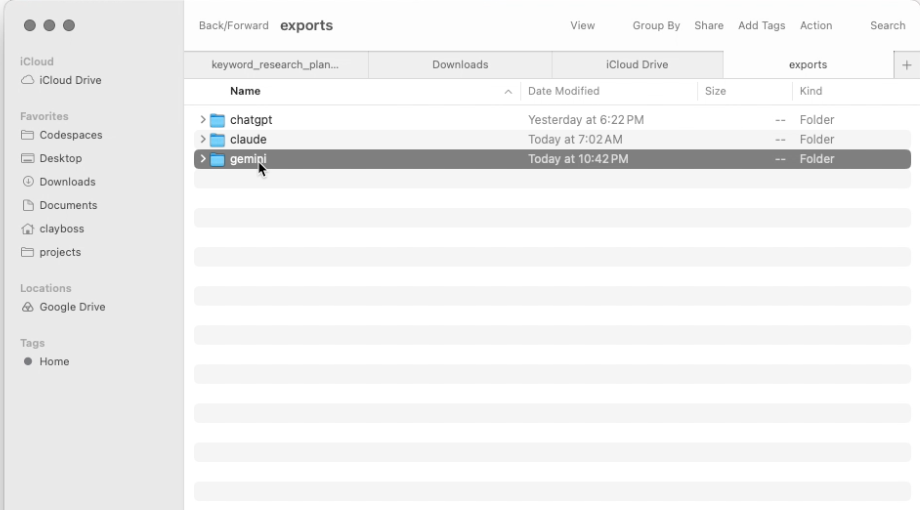Click Folder kind cell in claude row
Screen dimensions: 920x510
pos(817,139)
